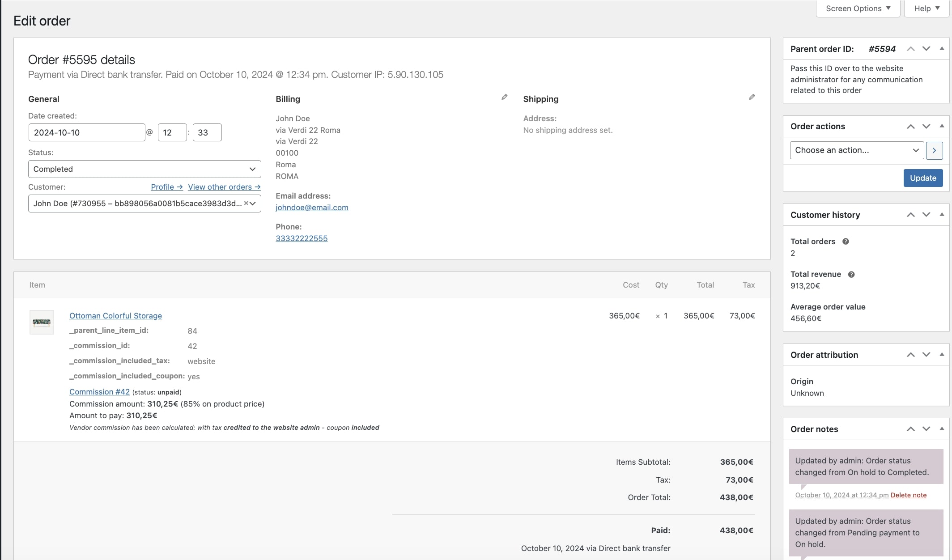Move Customer history panel down
This screenshot has height=560, width=952.
pyautogui.click(x=926, y=215)
